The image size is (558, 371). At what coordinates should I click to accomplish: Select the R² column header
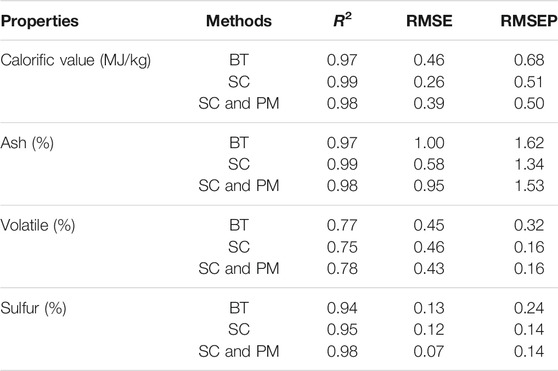[x=342, y=20]
